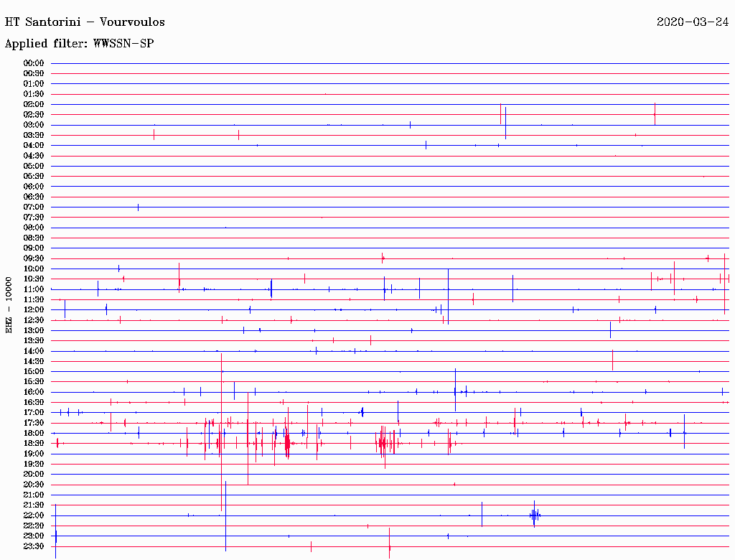Select the 13:00 time label
Screen dimensions: 735x560
[34, 331]
